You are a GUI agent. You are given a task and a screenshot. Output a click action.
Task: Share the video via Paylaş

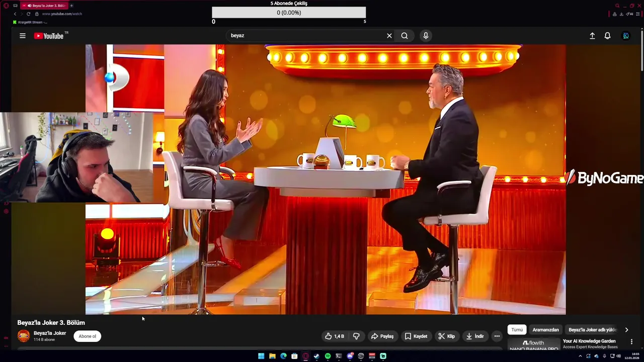382,336
